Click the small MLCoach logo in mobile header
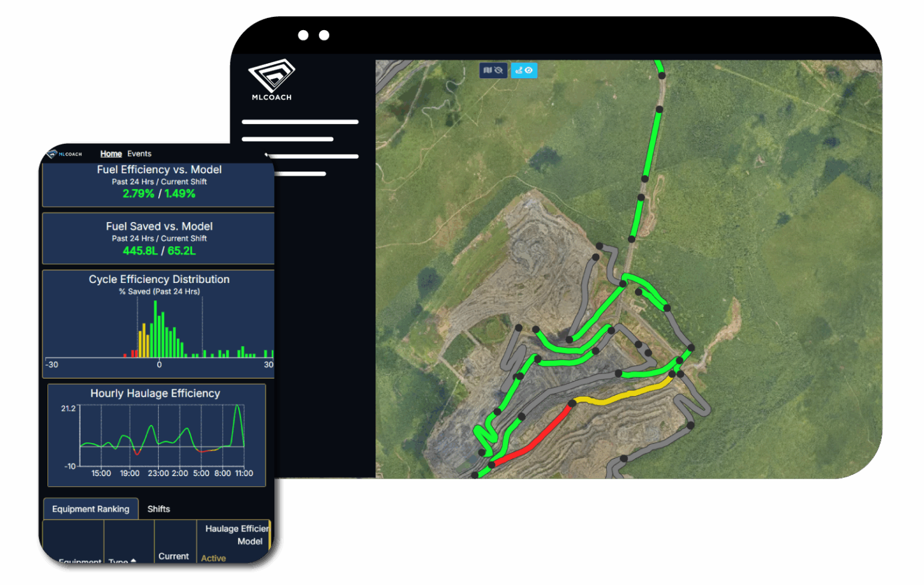The height and width of the screenshot is (585, 924). pyautogui.click(x=64, y=154)
